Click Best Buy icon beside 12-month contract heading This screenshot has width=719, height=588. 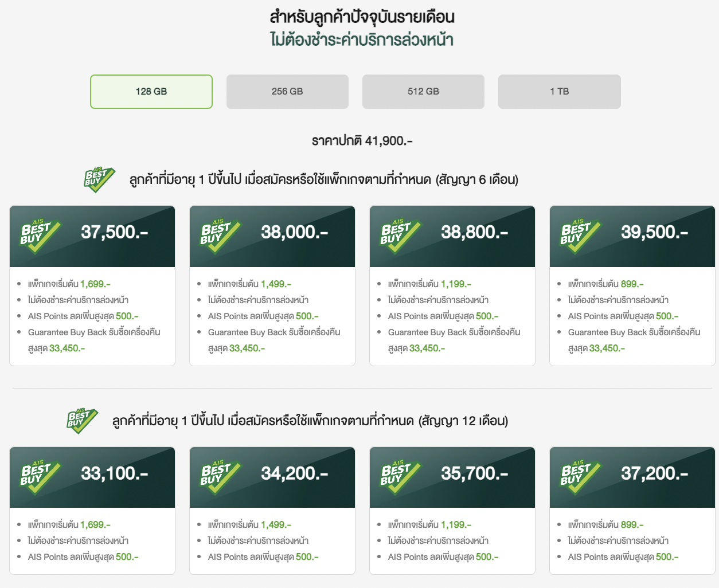(x=82, y=421)
